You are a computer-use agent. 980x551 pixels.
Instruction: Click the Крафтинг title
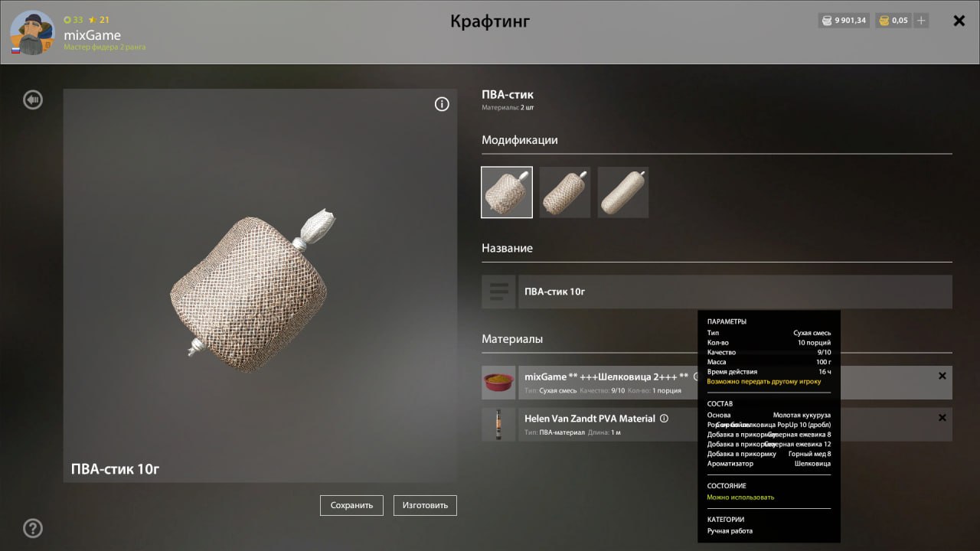coord(490,21)
